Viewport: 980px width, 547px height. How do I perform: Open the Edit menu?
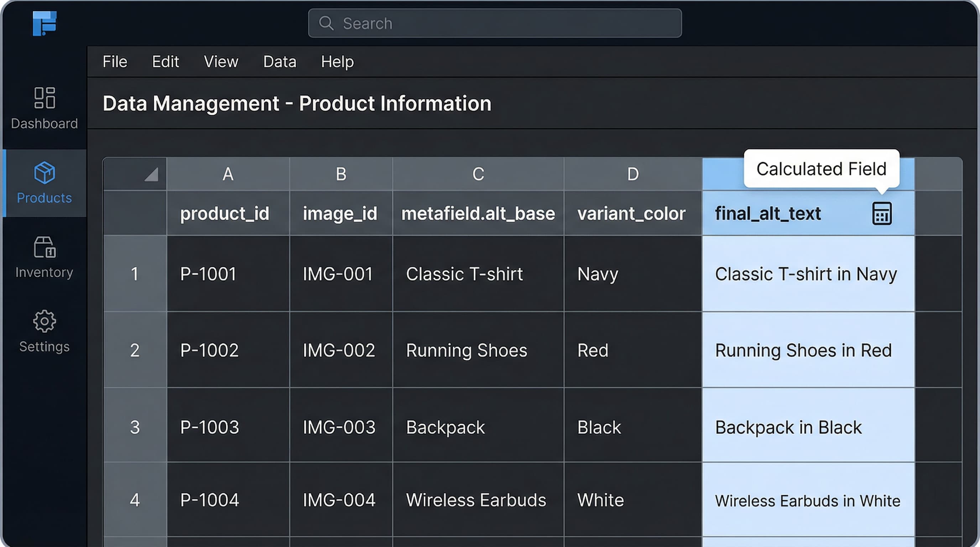pyautogui.click(x=166, y=61)
